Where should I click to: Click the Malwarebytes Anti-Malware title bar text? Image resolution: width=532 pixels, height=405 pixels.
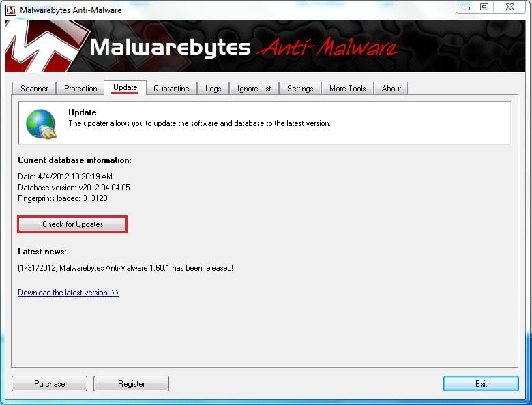coord(71,10)
